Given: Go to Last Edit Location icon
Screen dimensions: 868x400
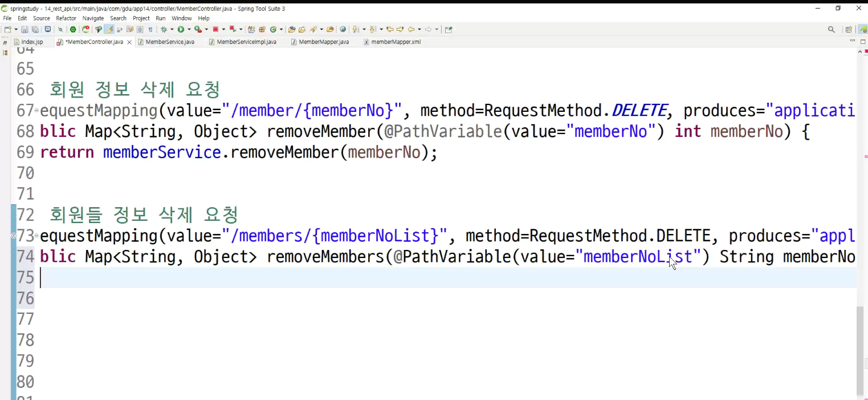Looking at the screenshot, I should pos(389,29).
